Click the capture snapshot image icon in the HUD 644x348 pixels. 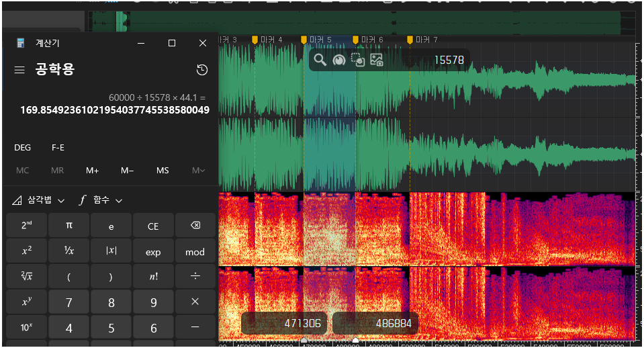tap(377, 60)
